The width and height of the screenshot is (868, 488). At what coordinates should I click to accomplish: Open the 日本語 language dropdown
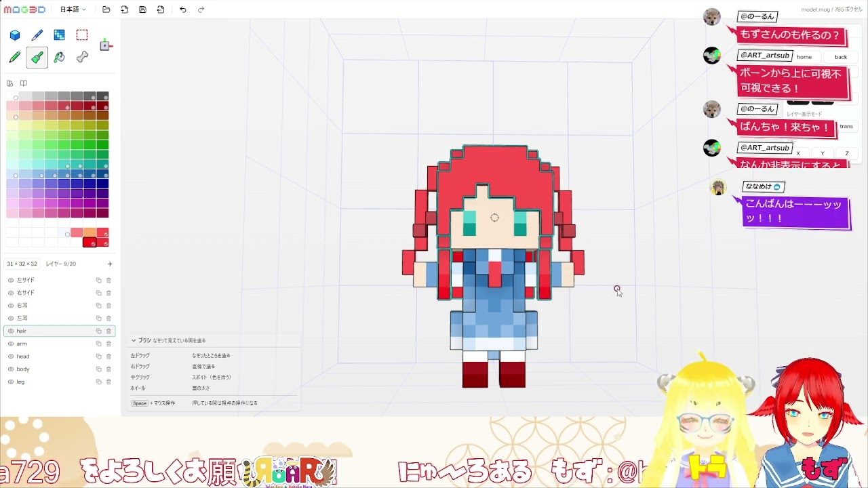tap(73, 9)
